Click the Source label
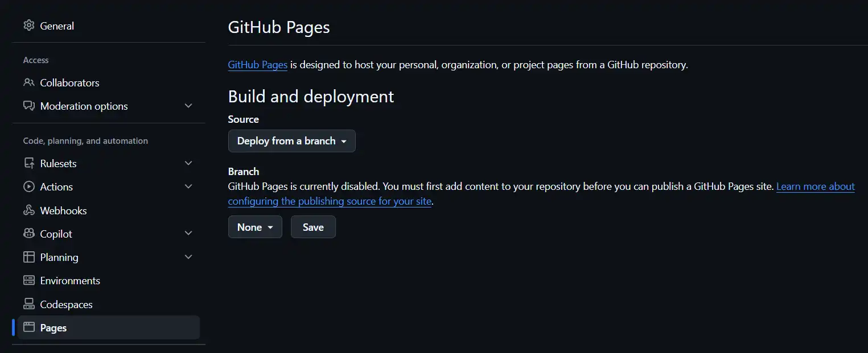The width and height of the screenshot is (868, 353). tap(244, 119)
